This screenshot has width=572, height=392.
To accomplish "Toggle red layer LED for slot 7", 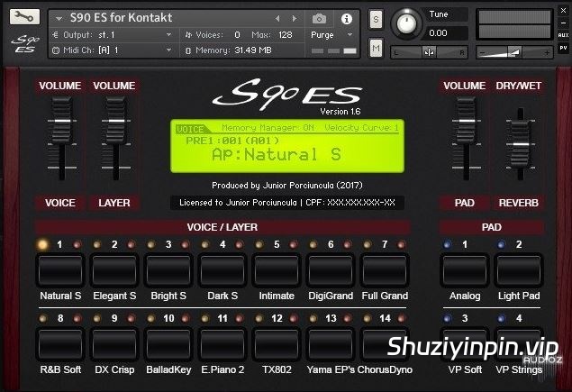I will click(x=401, y=244).
